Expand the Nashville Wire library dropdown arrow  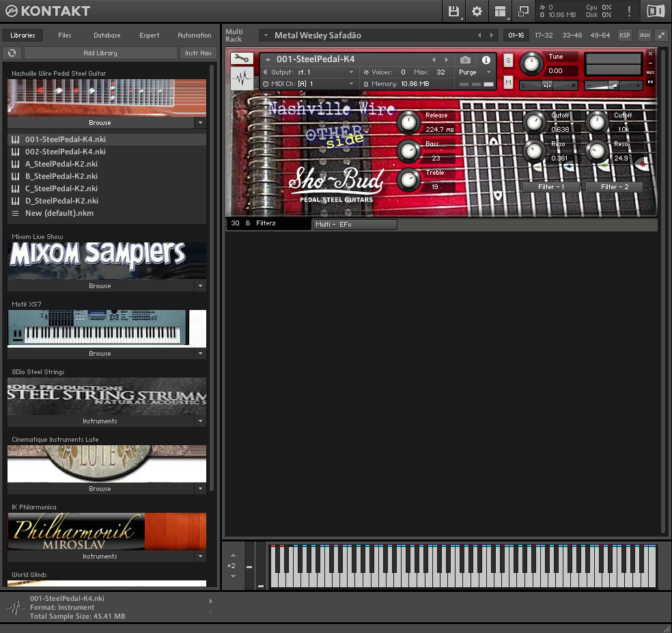tap(200, 123)
